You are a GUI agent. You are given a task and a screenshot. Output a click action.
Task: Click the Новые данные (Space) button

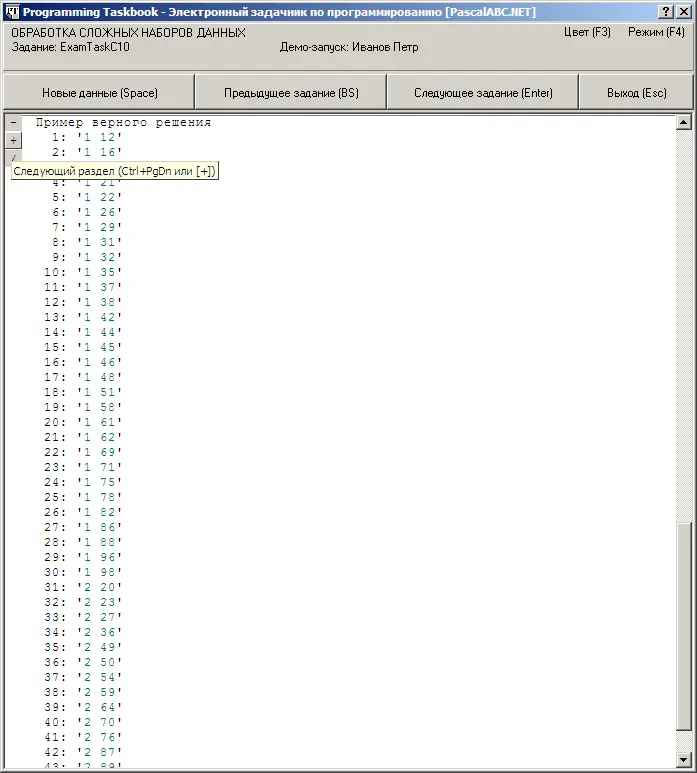click(99, 92)
